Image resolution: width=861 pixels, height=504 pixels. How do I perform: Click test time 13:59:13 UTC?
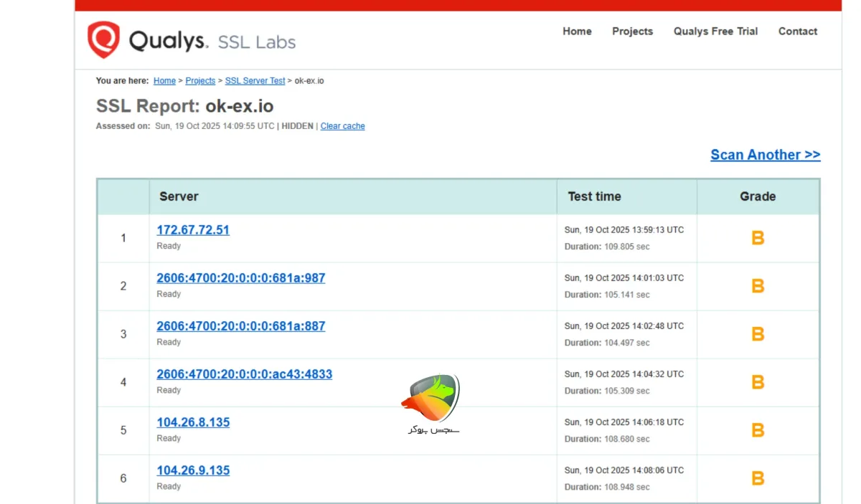click(624, 230)
